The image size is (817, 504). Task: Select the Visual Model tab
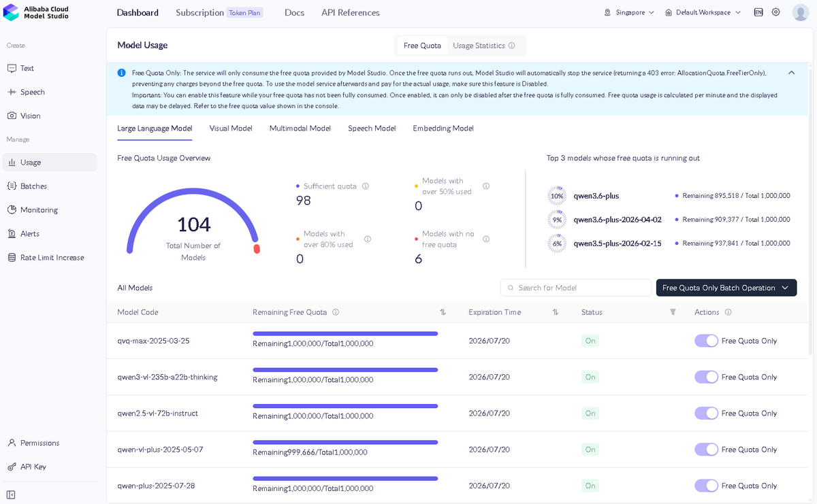(x=231, y=128)
